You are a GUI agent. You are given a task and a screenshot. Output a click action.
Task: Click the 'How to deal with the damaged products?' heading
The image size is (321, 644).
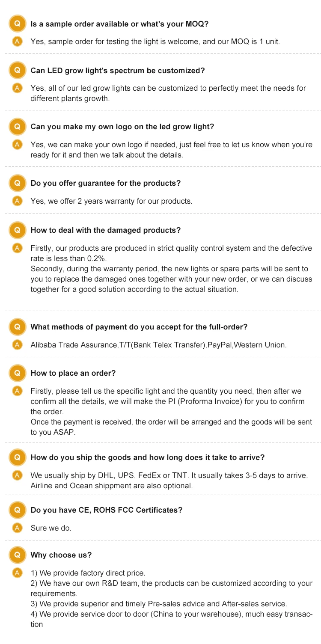(106, 230)
